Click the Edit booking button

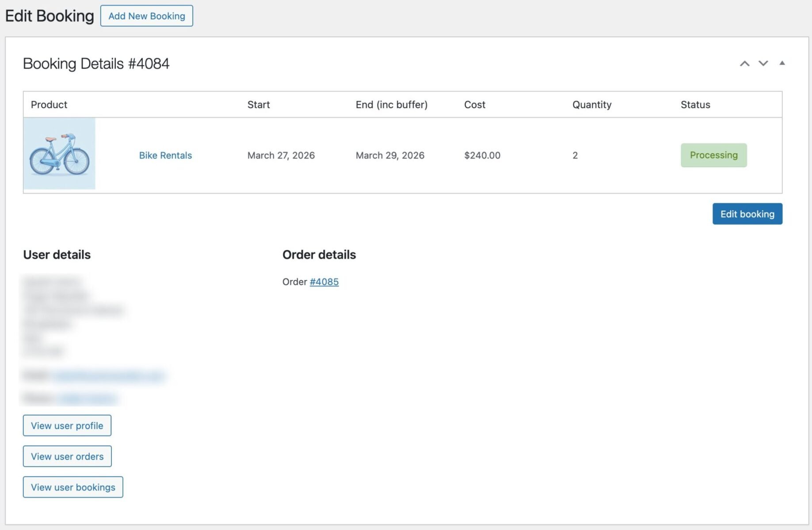click(747, 214)
